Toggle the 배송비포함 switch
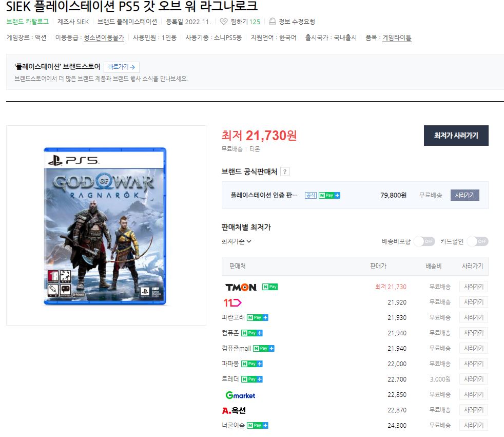 [x=424, y=241]
